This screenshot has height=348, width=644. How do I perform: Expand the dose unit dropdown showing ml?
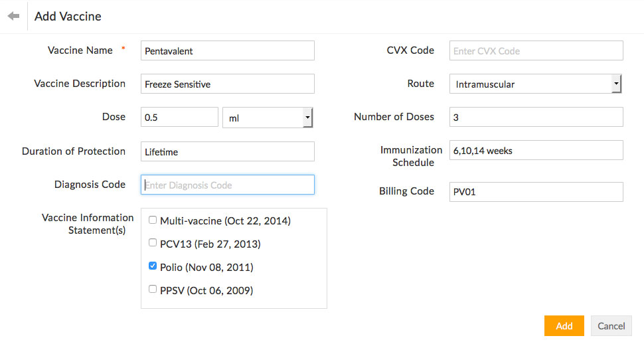268,118
